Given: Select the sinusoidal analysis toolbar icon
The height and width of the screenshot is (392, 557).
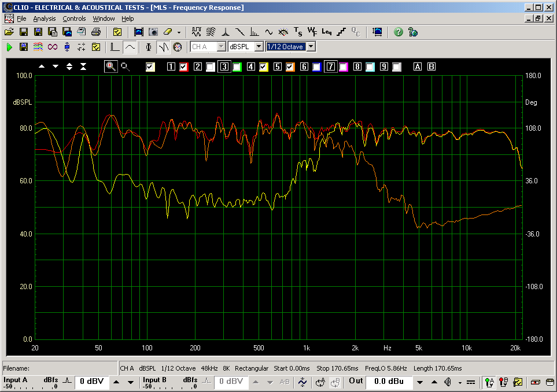Looking at the screenshot, I should tap(269, 32).
